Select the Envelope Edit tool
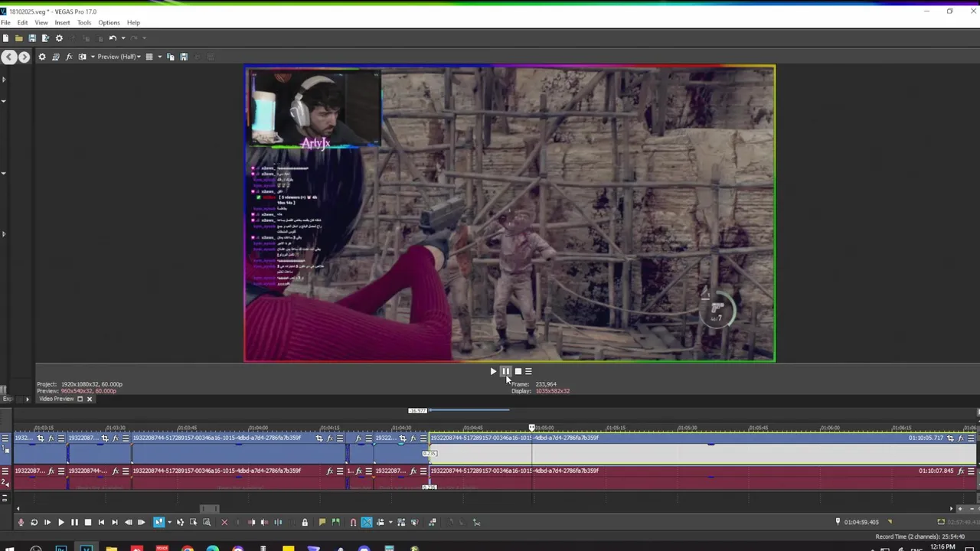 pos(180,522)
